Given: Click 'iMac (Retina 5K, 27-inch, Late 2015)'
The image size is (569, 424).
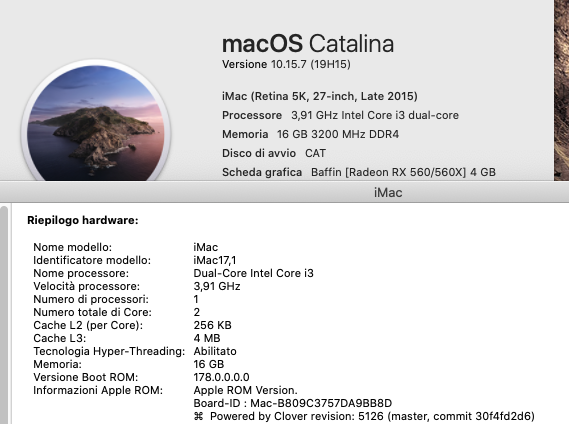Looking at the screenshot, I should coord(320,96).
